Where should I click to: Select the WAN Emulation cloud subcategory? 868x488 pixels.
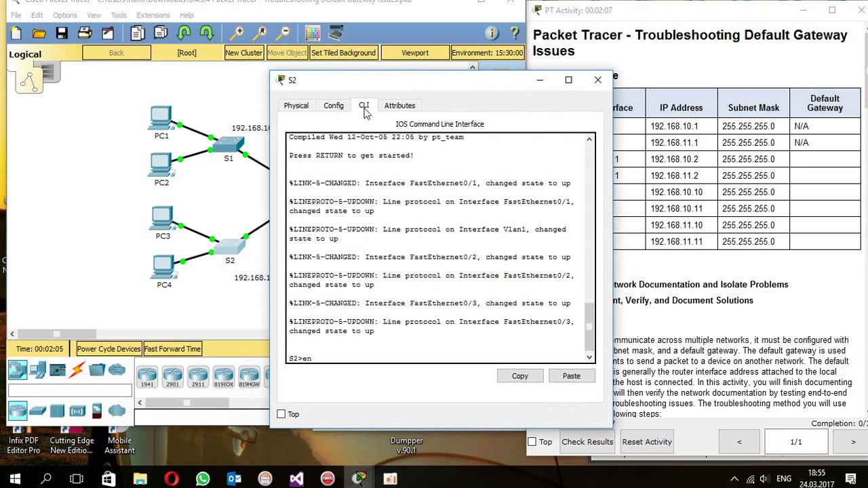[x=117, y=410]
